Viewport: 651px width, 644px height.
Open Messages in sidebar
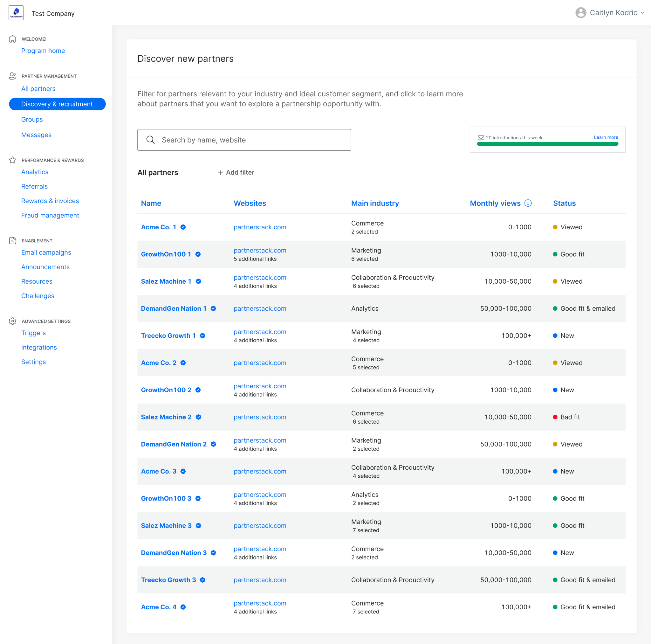[x=36, y=135]
